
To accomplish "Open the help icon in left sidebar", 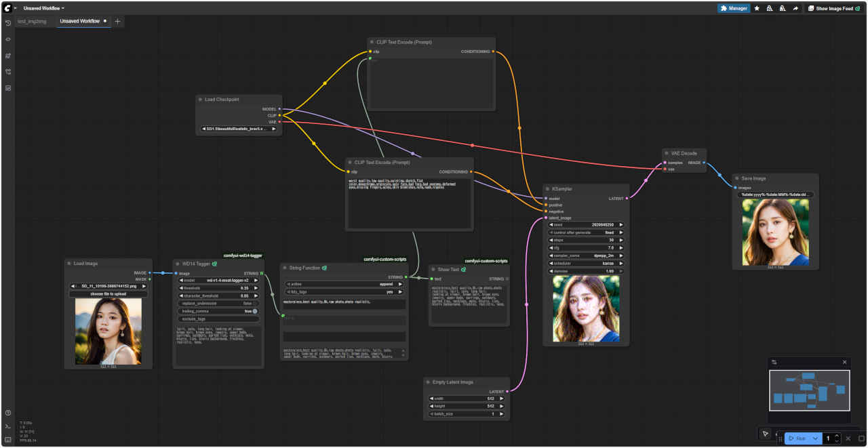I will [x=8, y=413].
